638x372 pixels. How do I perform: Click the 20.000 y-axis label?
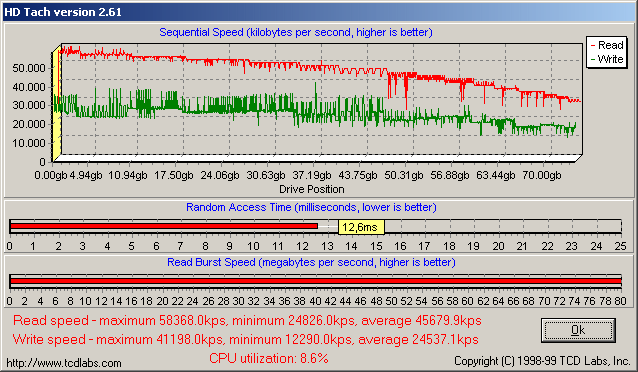click(x=28, y=124)
